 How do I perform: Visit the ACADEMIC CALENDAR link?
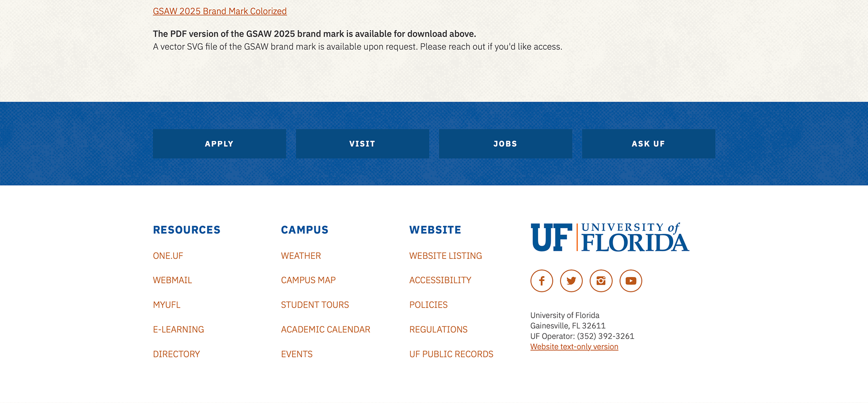325,329
